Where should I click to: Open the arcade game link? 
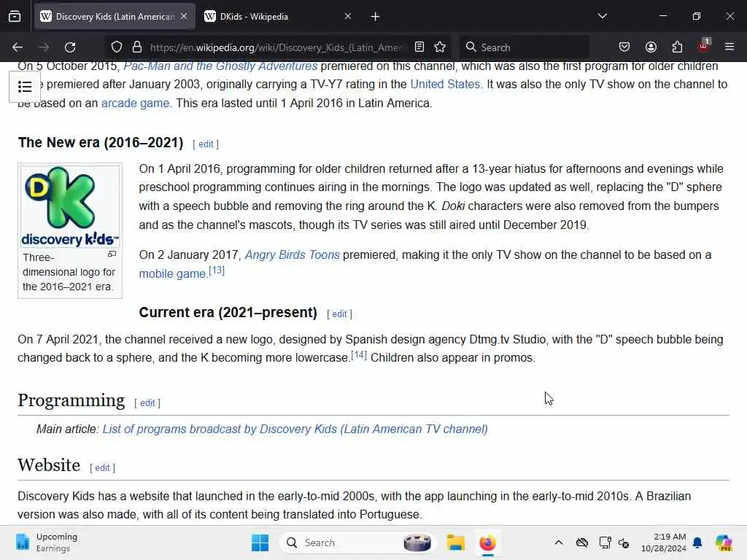135,104
